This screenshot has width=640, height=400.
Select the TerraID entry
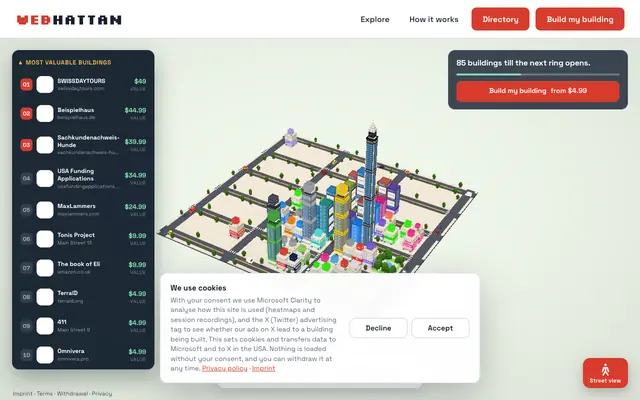[x=83, y=297]
